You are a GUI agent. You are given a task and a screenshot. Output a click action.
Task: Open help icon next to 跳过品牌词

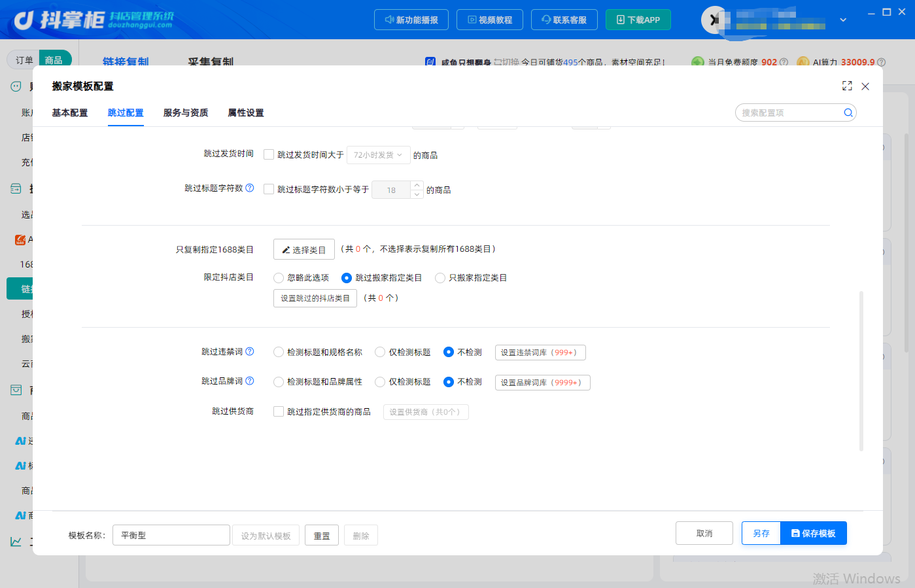click(250, 381)
